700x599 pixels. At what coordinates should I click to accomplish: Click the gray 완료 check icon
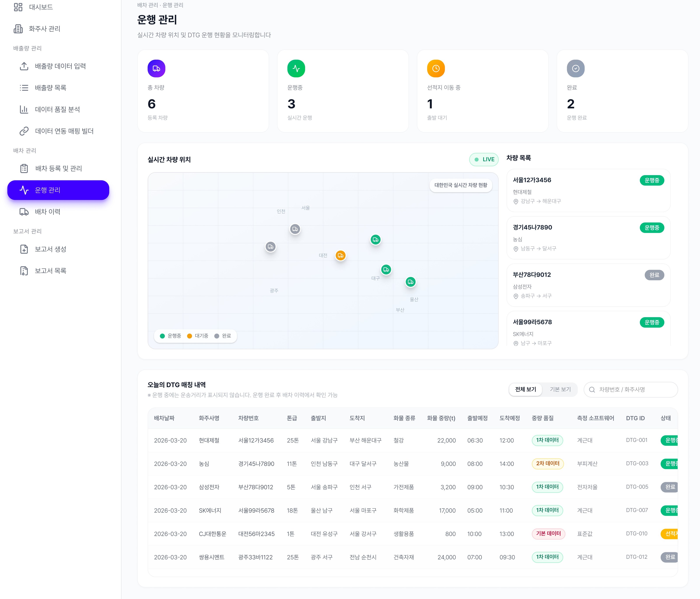tap(576, 69)
